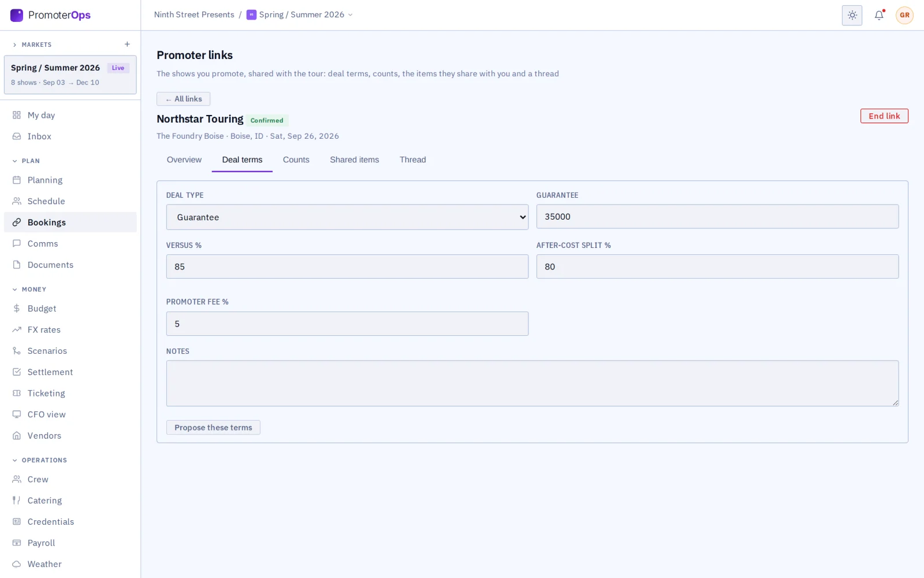Screen dimensions: 924x578
Task: Go back to All links
Action: coord(184,99)
